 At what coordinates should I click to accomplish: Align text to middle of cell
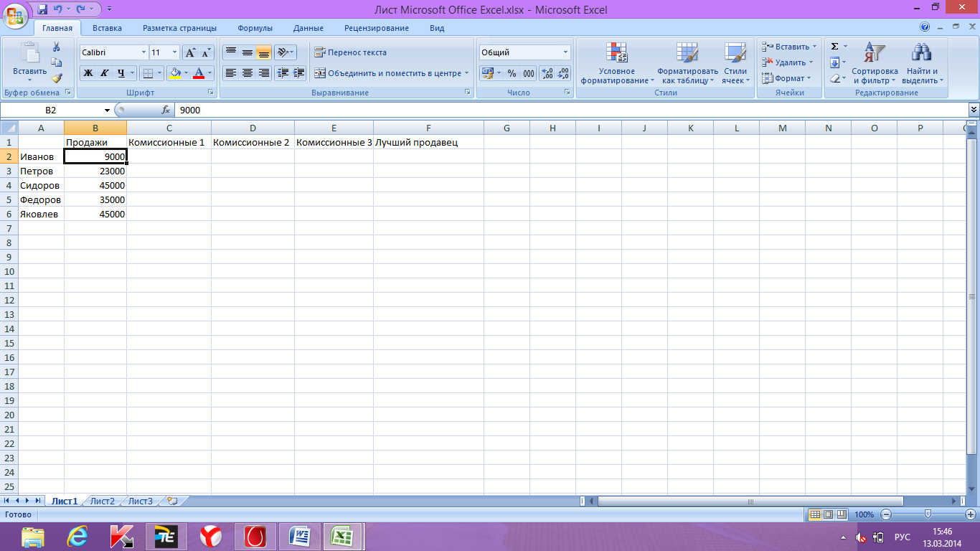(247, 52)
